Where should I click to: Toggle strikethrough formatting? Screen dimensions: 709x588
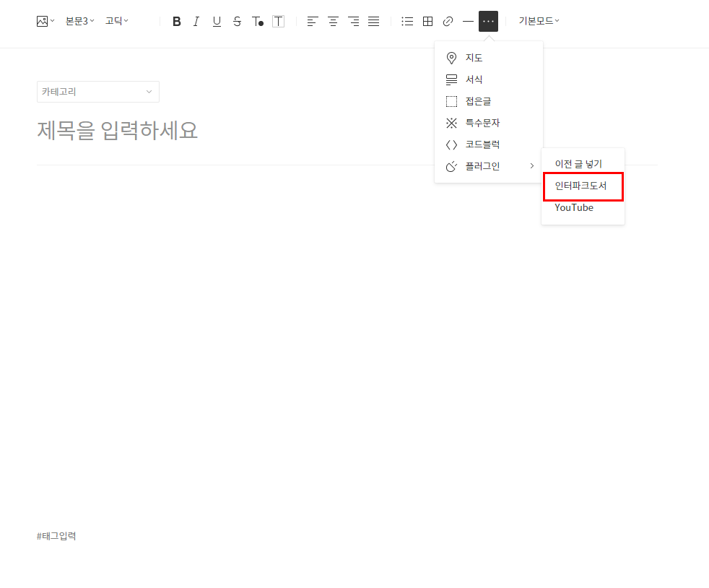click(237, 21)
